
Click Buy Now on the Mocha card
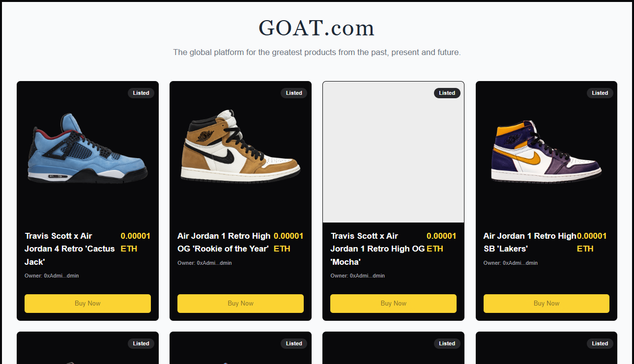tap(393, 304)
